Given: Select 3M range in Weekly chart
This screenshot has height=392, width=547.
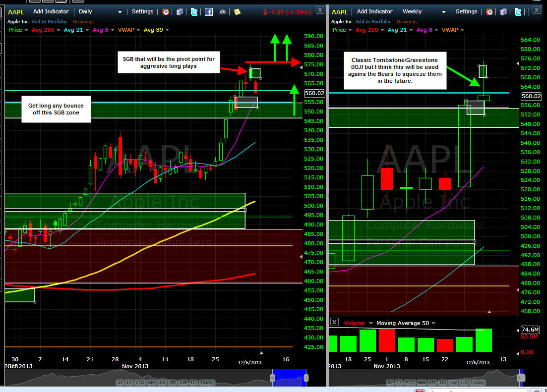Looking at the screenshot, I should 432,382.
